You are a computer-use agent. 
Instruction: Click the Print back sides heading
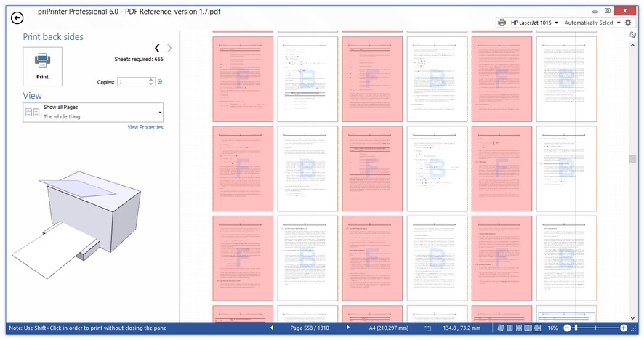coord(53,37)
